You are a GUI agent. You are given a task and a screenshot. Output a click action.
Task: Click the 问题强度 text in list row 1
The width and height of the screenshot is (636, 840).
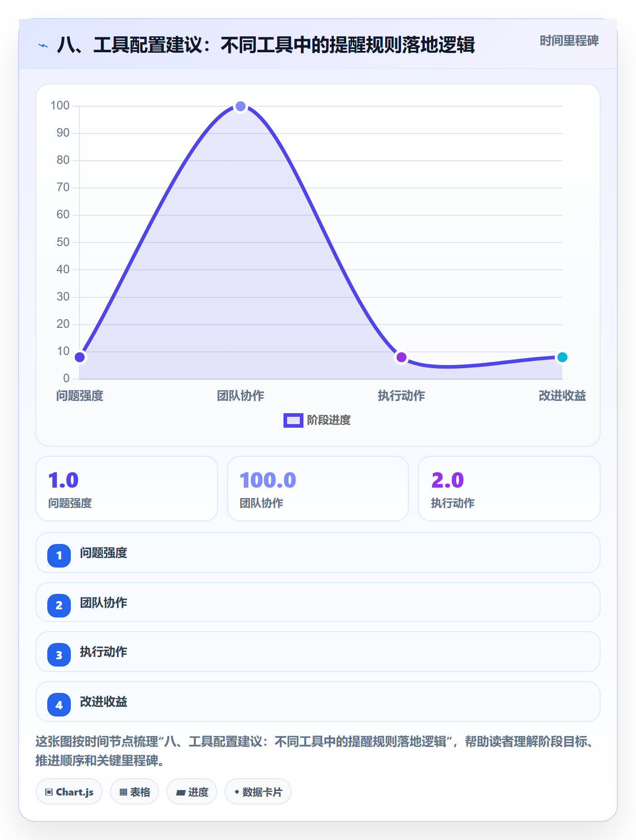pyautogui.click(x=104, y=553)
